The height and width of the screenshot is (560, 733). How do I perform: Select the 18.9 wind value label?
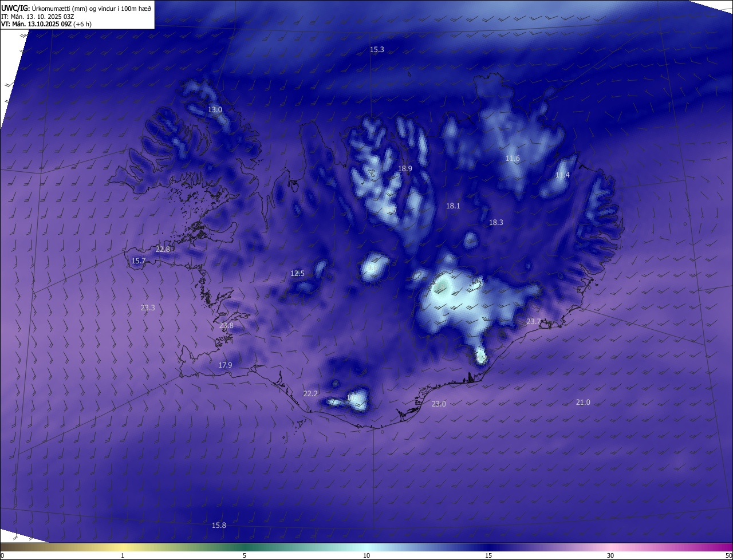pos(405,169)
